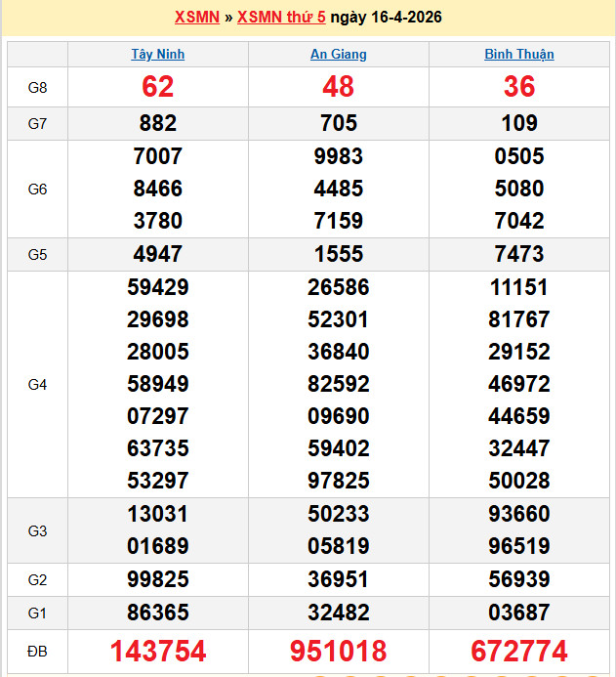Open the XSMN link in the header
Viewport: 616px width, 677px height.
(196, 18)
